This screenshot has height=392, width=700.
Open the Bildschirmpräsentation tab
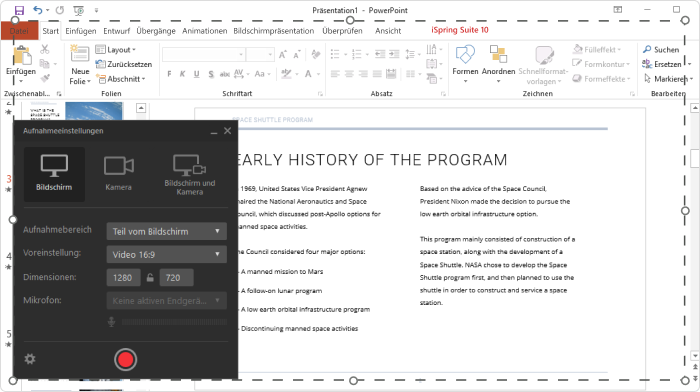(274, 31)
